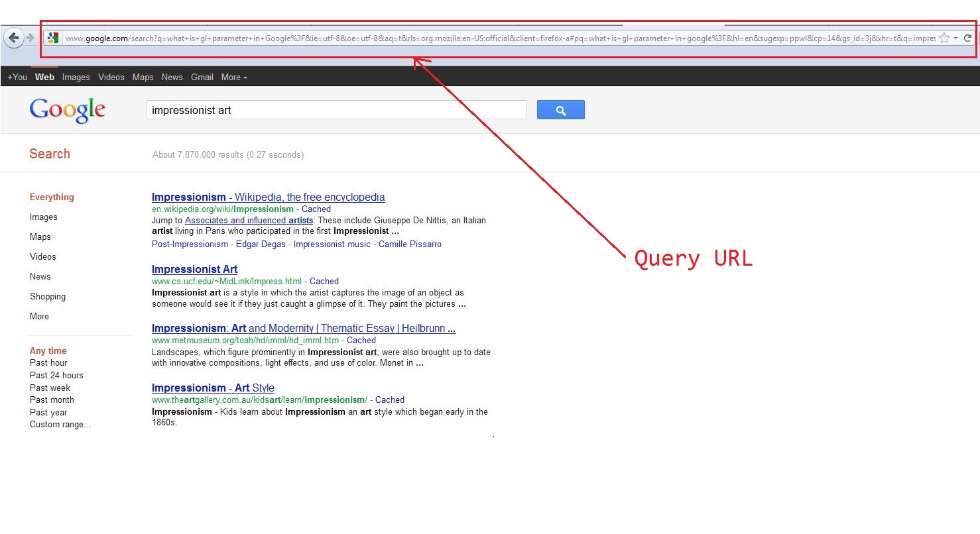Click the red 'Search' heading
The height and width of the screenshot is (534, 980).
(50, 154)
